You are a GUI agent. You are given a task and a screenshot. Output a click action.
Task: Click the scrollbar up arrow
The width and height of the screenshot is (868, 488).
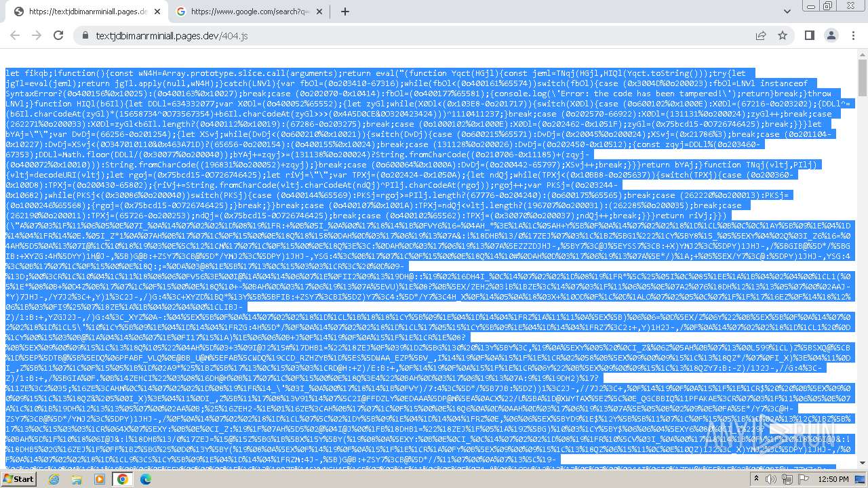862,54
